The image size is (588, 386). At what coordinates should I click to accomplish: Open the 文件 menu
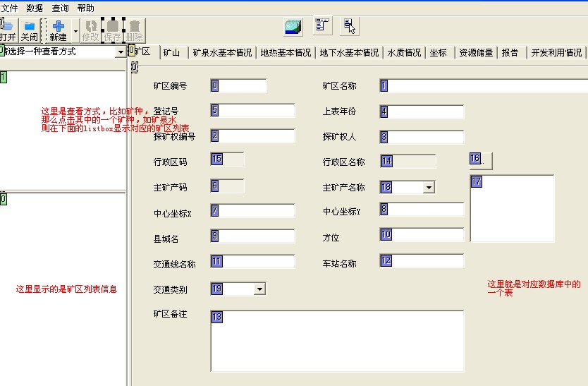tap(9, 8)
